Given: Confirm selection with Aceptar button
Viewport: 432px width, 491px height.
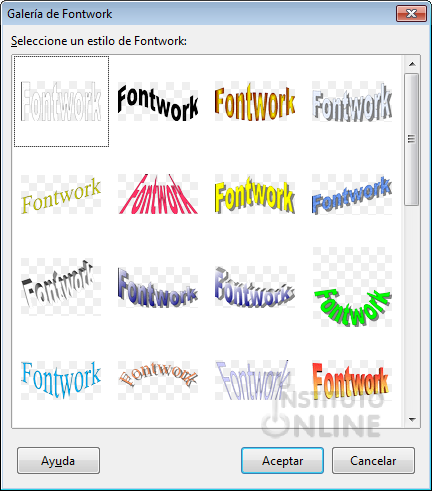Looking at the screenshot, I should tap(282, 461).
